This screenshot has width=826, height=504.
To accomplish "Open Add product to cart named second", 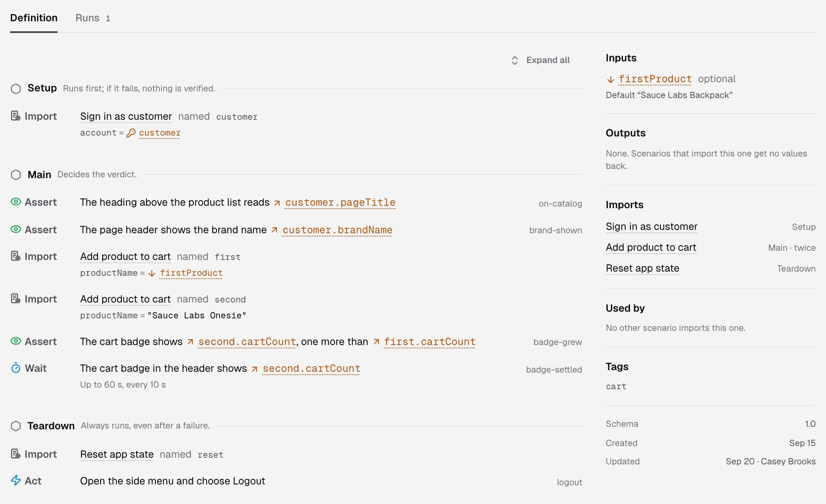I will pyautogui.click(x=126, y=299).
